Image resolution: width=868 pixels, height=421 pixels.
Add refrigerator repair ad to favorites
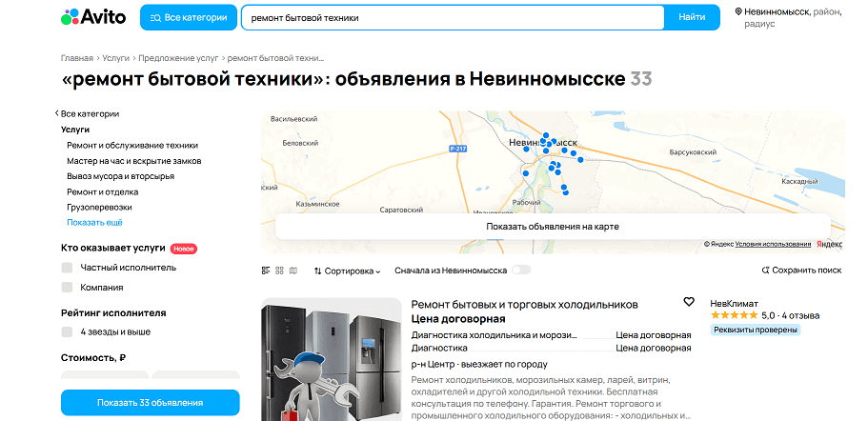pyautogui.click(x=689, y=302)
